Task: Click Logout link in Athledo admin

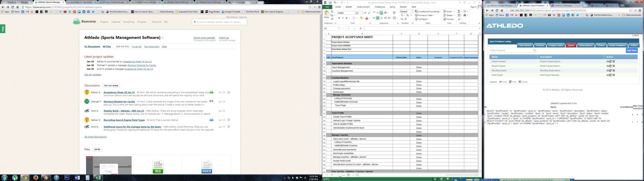Action: [635, 35]
